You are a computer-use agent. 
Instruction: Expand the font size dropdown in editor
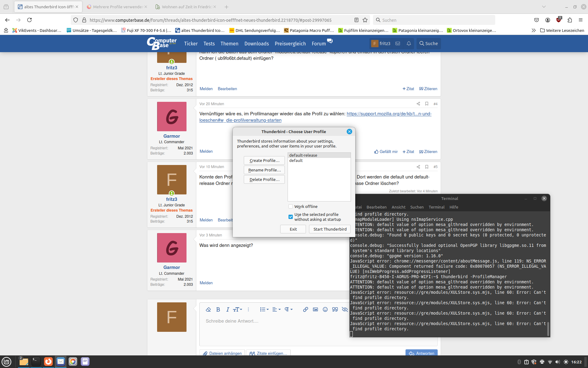pyautogui.click(x=237, y=309)
